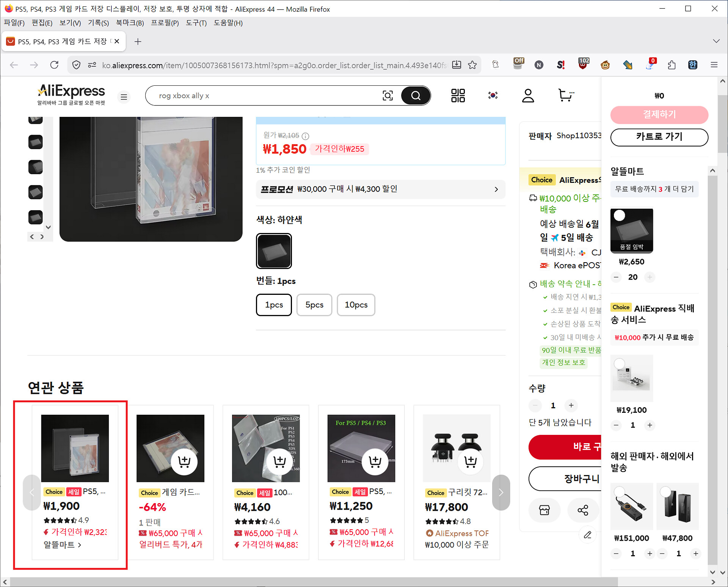Close the AliExpress browser tab
728x587 pixels.
pyautogui.click(x=117, y=41)
